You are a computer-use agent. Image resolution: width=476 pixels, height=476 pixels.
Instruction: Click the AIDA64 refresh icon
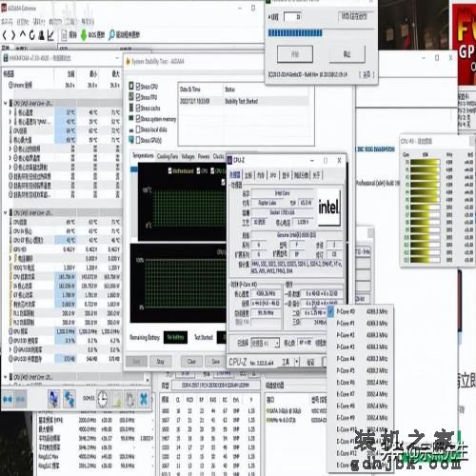(x=31, y=35)
